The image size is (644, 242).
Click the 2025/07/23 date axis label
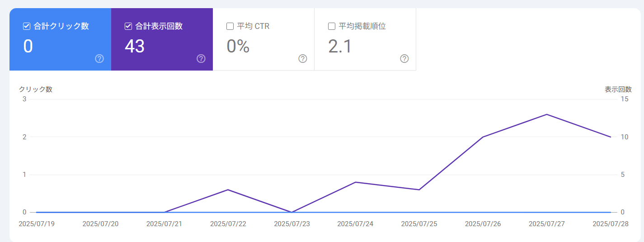click(x=292, y=224)
